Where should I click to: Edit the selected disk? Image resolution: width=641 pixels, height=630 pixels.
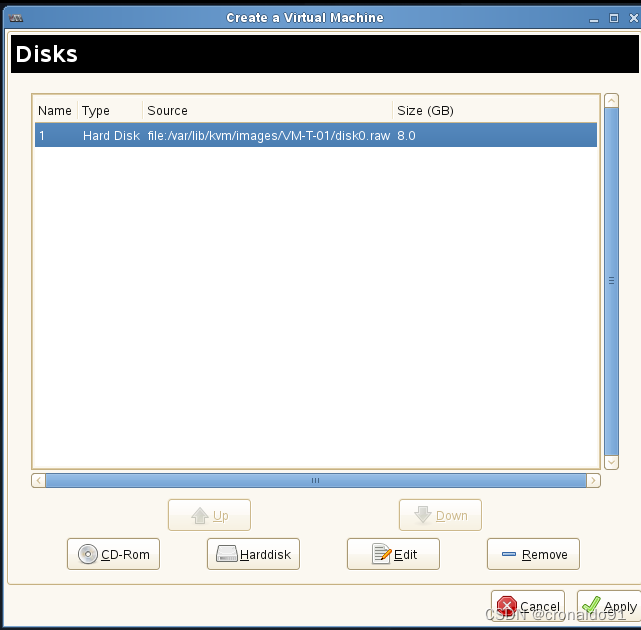[x=393, y=554]
